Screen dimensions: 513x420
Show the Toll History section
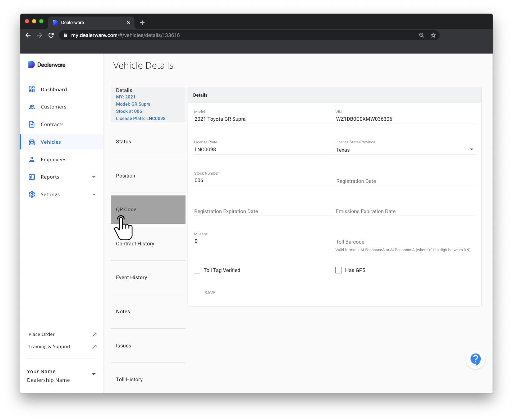point(148,379)
